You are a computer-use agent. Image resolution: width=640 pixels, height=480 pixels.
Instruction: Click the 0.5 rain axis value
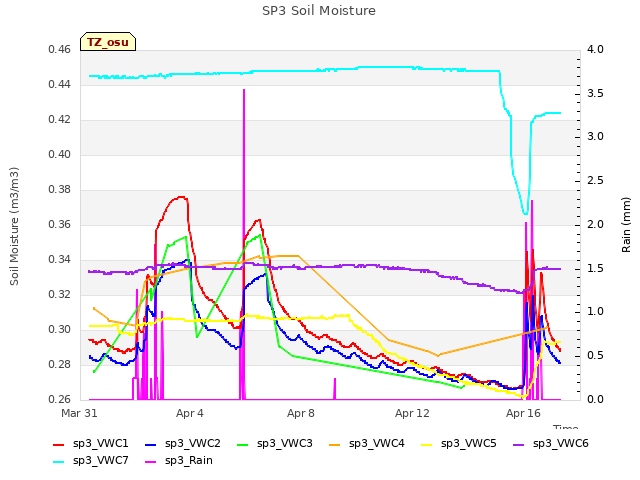click(595, 356)
